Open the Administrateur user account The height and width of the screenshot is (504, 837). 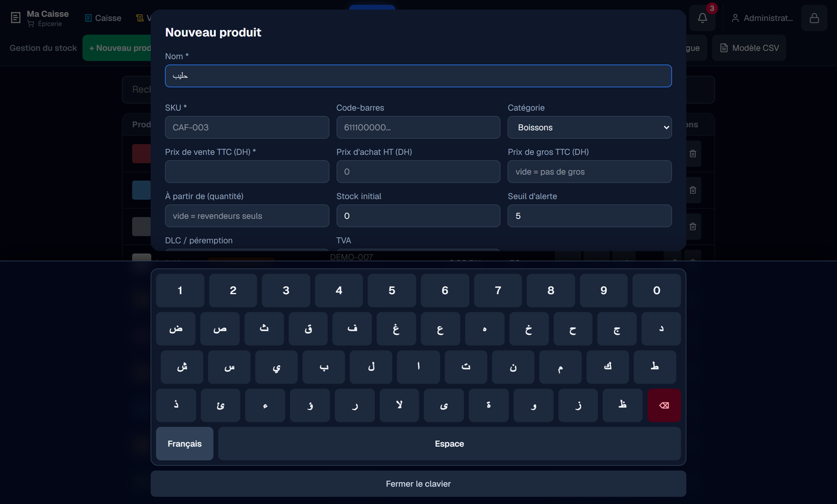762,18
